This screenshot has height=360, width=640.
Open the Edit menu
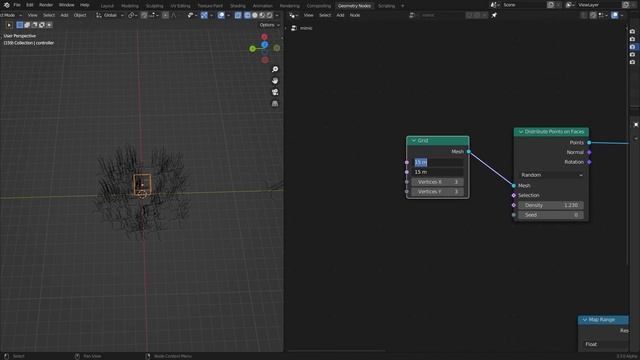pyautogui.click(x=30, y=5)
